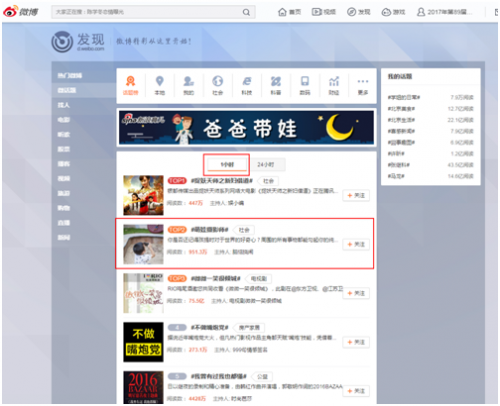Select the location pin category icon
This screenshot has width=500, height=406.
[160, 81]
